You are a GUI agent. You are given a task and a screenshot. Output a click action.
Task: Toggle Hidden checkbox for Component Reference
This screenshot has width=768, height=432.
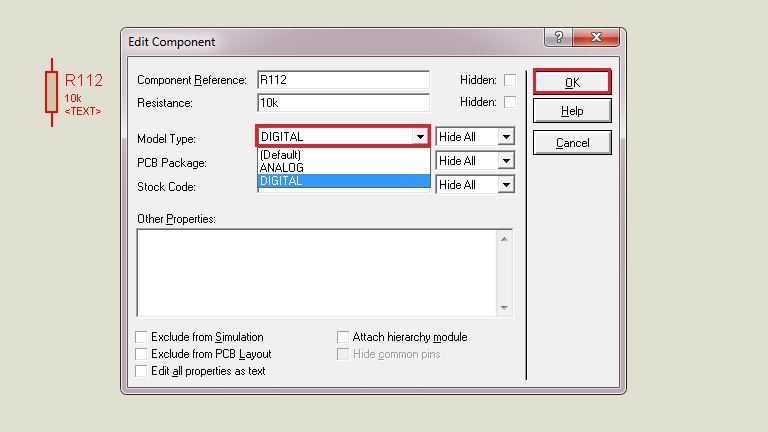[x=510, y=80]
